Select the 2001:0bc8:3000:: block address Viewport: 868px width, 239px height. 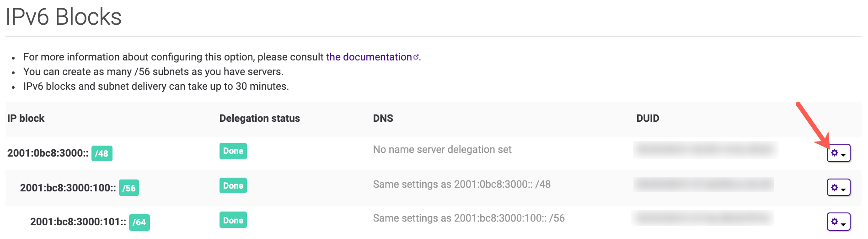[x=48, y=153]
